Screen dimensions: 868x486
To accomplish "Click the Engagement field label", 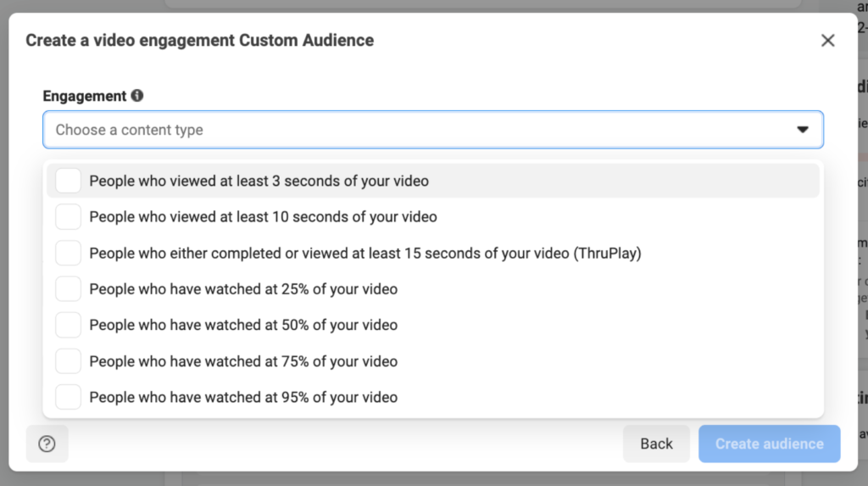I will 84,96.
